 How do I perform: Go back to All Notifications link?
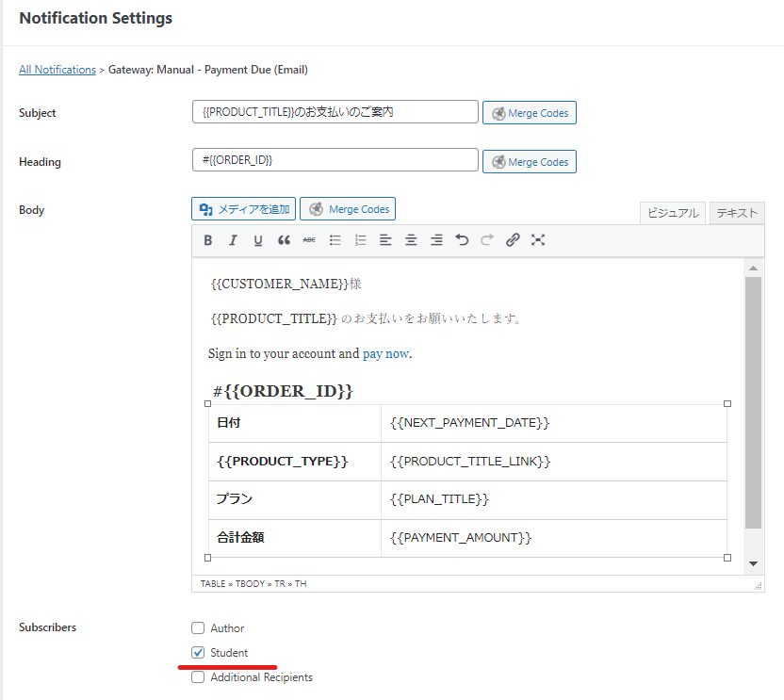57,70
